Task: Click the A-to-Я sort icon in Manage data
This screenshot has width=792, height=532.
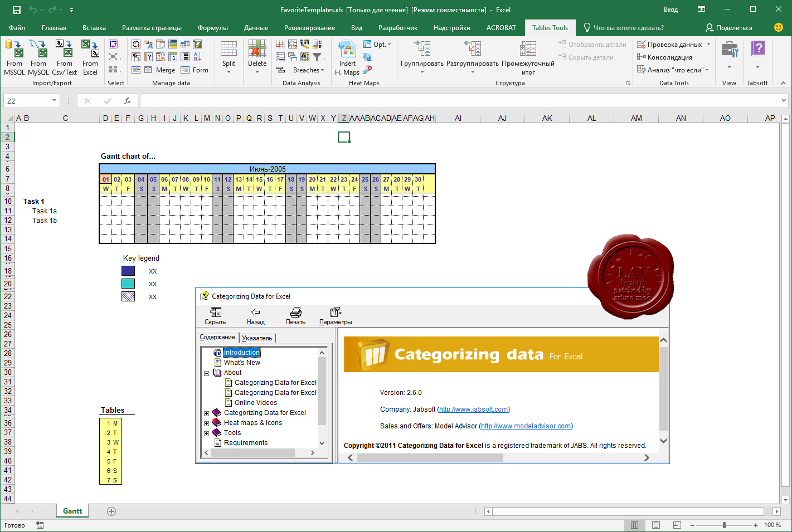Action: coord(197,57)
